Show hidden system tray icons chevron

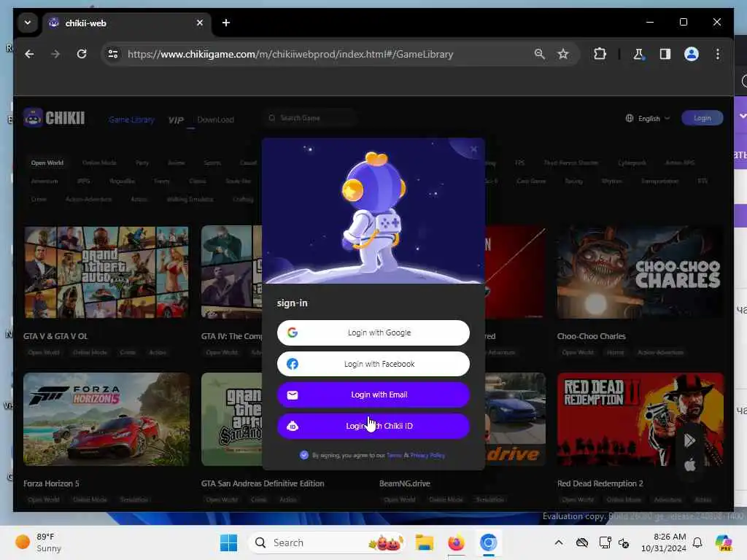559,542
